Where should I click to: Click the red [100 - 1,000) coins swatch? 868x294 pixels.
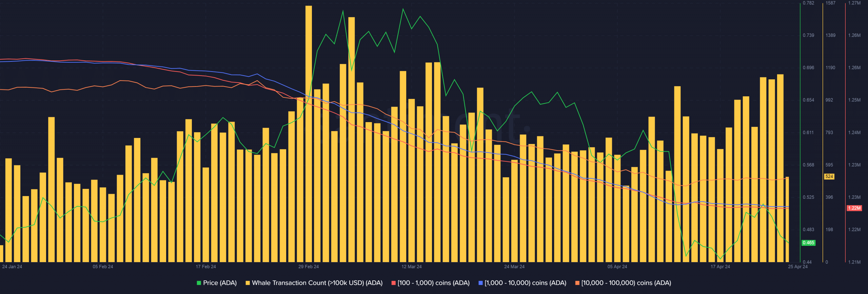394,283
